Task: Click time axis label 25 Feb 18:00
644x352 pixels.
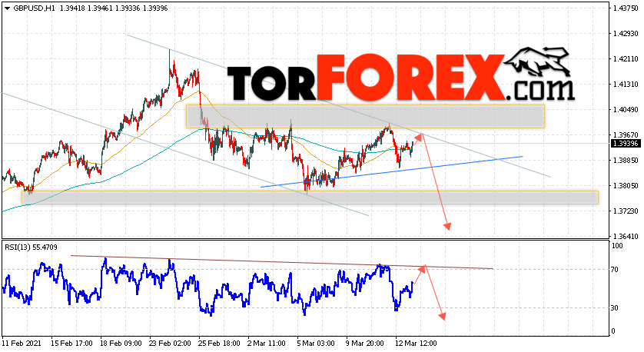Action: click(x=219, y=344)
